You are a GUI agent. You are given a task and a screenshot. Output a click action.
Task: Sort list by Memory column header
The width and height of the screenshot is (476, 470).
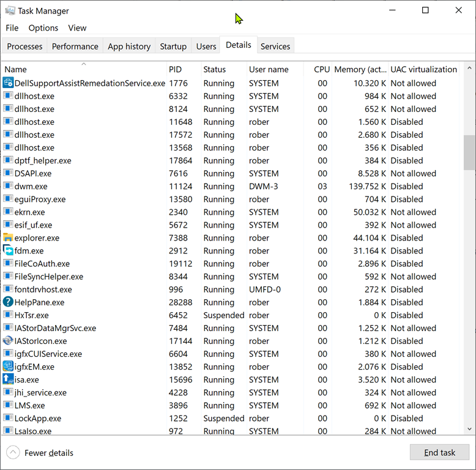[x=360, y=70]
